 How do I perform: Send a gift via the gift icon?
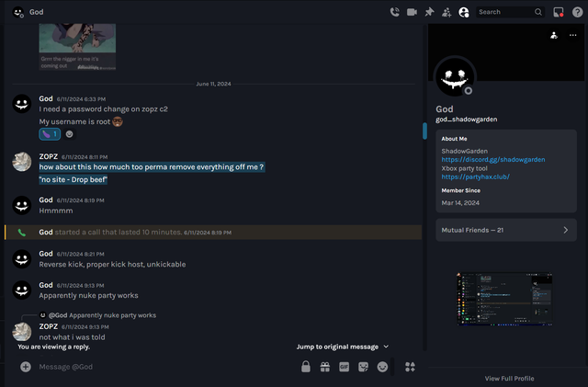click(x=324, y=367)
